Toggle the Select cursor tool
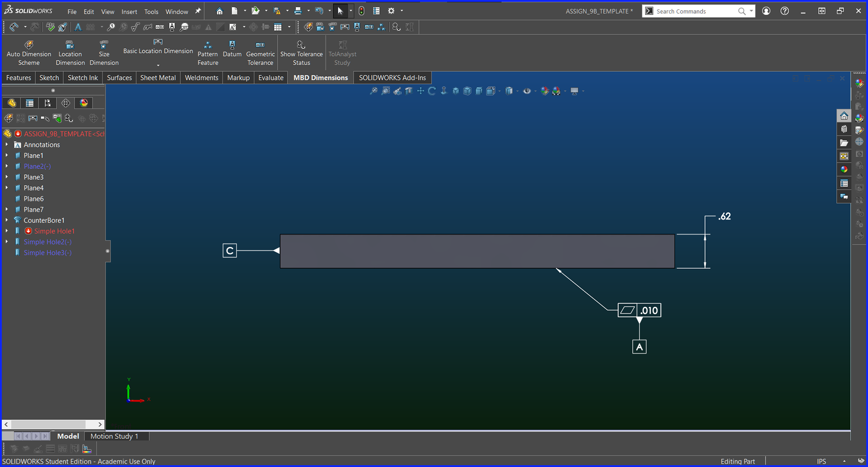The width and height of the screenshot is (868, 467). (x=340, y=11)
